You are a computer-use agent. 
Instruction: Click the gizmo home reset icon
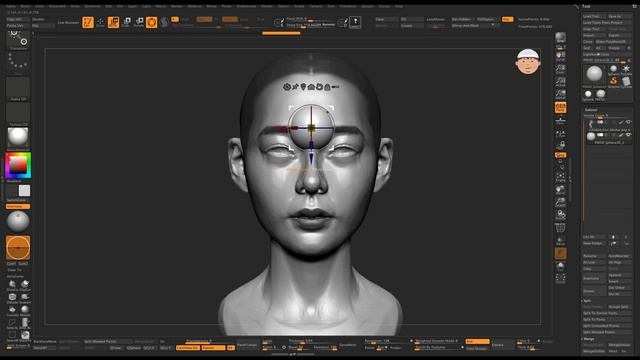pyautogui.click(x=311, y=87)
